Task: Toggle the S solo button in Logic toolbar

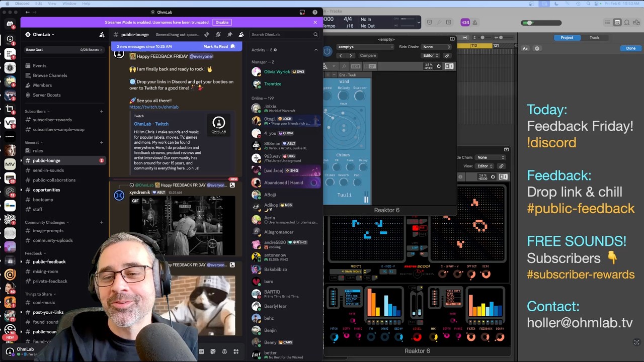Action: 448,22
